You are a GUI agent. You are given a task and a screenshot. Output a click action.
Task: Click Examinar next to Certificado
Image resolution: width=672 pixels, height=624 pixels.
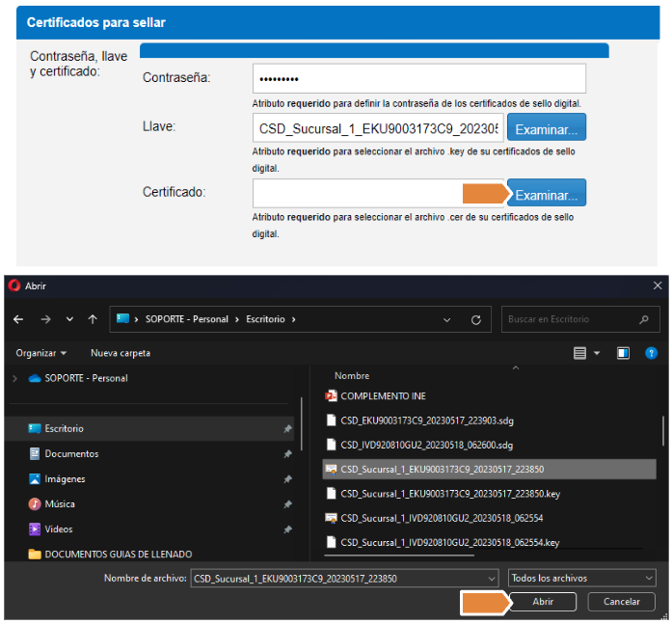[x=546, y=195]
